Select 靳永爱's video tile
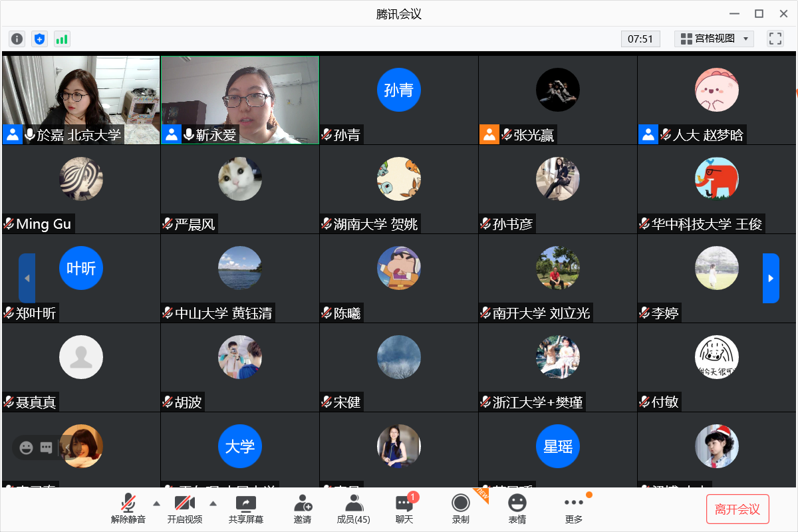The image size is (798, 532). click(240, 100)
